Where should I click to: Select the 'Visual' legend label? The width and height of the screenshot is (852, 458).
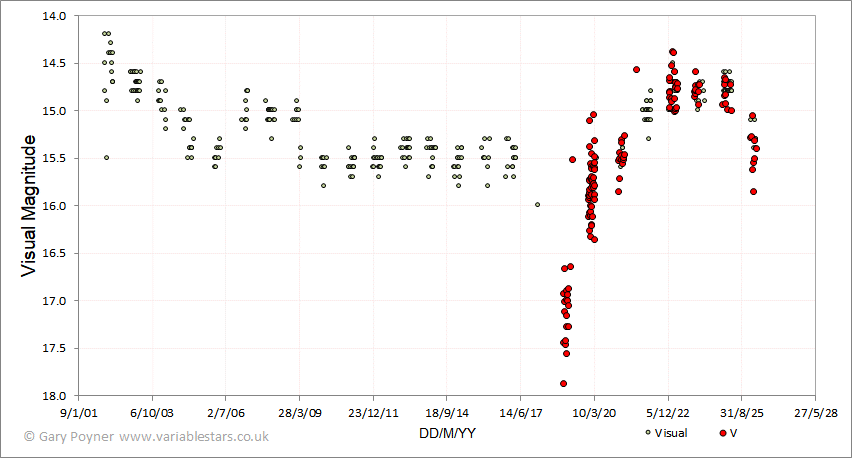point(671,433)
